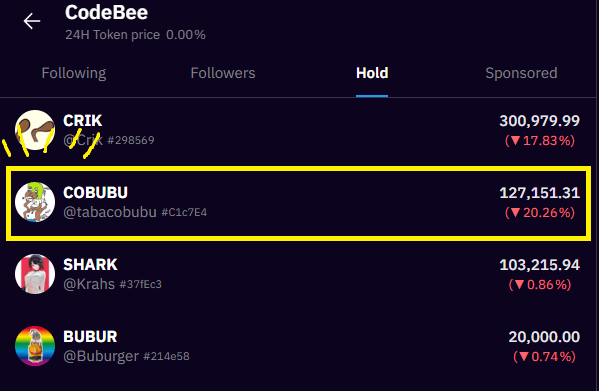This screenshot has height=391, width=599.
Task: Click the COBUBU name label
Action: (x=96, y=192)
